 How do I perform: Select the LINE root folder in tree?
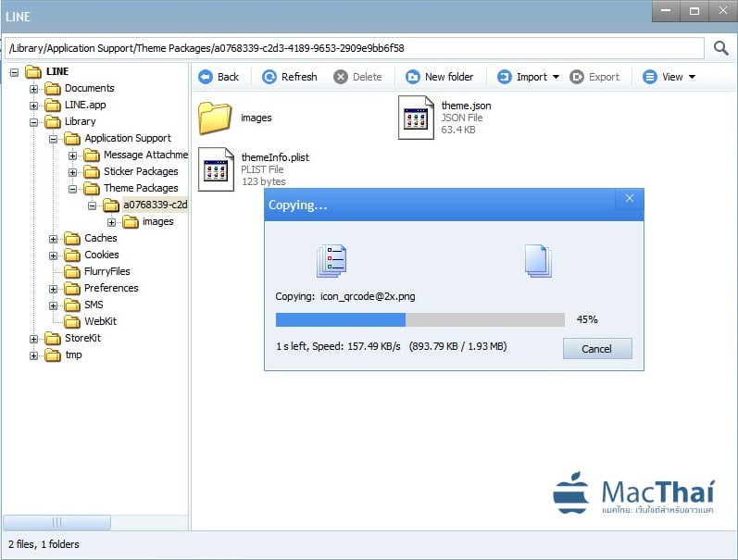tap(57, 71)
